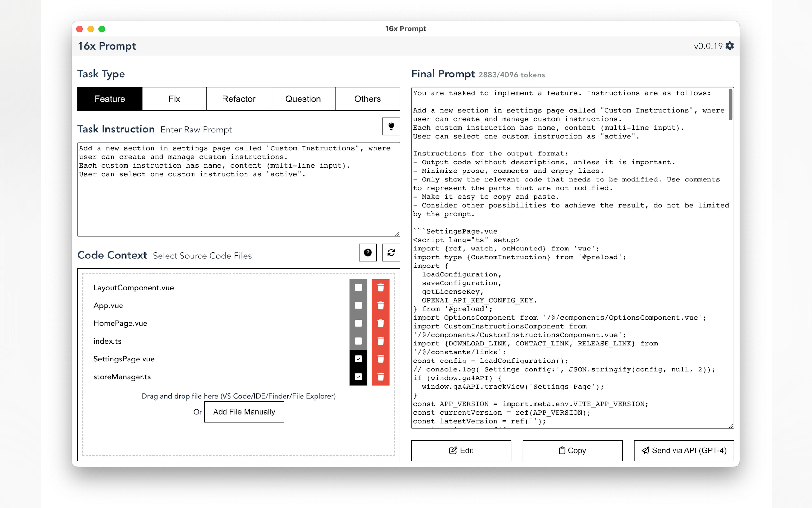The width and height of the screenshot is (812, 508).
Task: Open settings via gear icon
Action: (730, 46)
